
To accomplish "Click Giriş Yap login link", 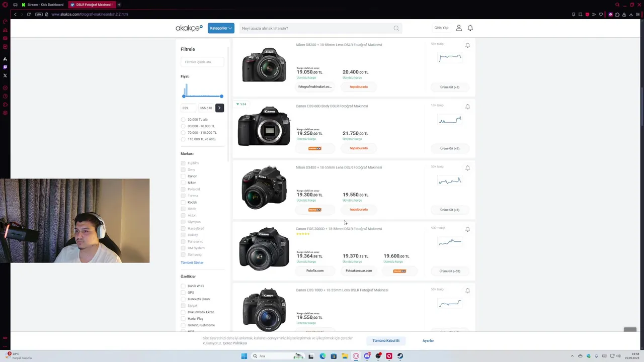I will (x=441, y=28).
